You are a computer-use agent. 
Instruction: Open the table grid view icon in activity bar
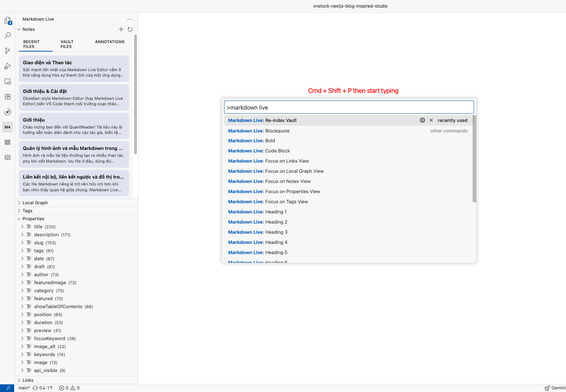(8, 142)
